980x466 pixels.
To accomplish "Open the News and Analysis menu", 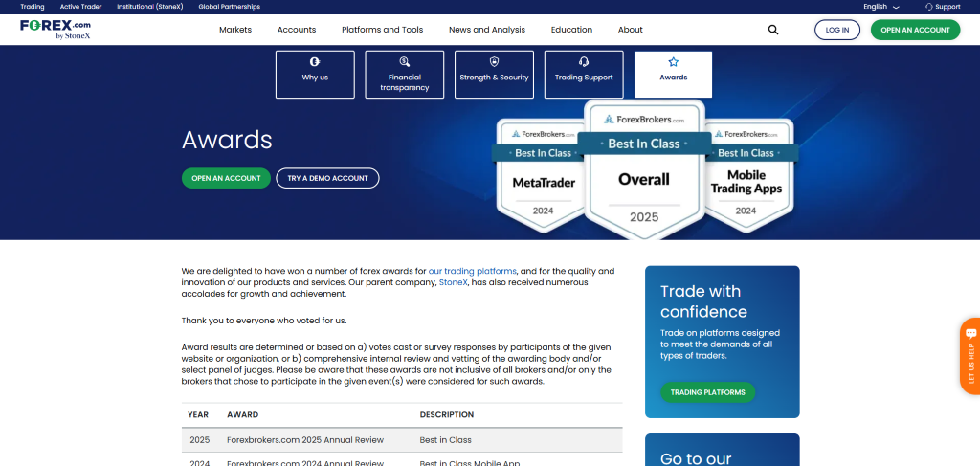I will click(487, 30).
